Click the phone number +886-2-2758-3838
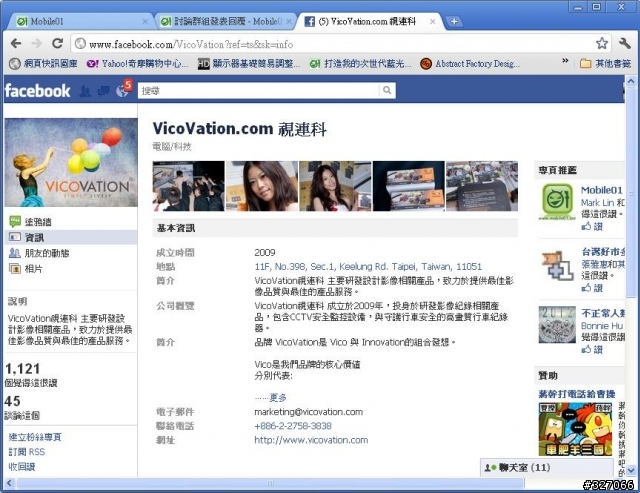 pyautogui.click(x=293, y=426)
